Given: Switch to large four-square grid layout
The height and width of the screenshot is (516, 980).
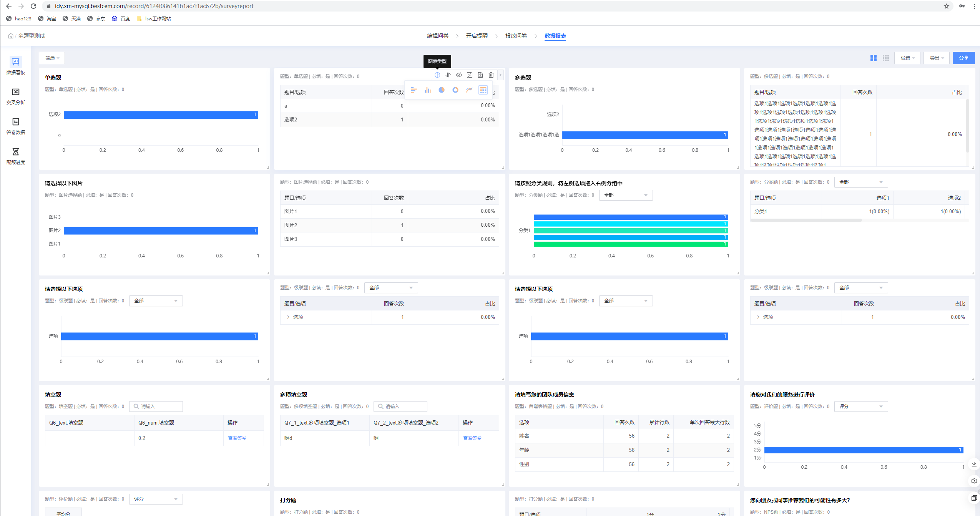Looking at the screenshot, I should [x=874, y=58].
